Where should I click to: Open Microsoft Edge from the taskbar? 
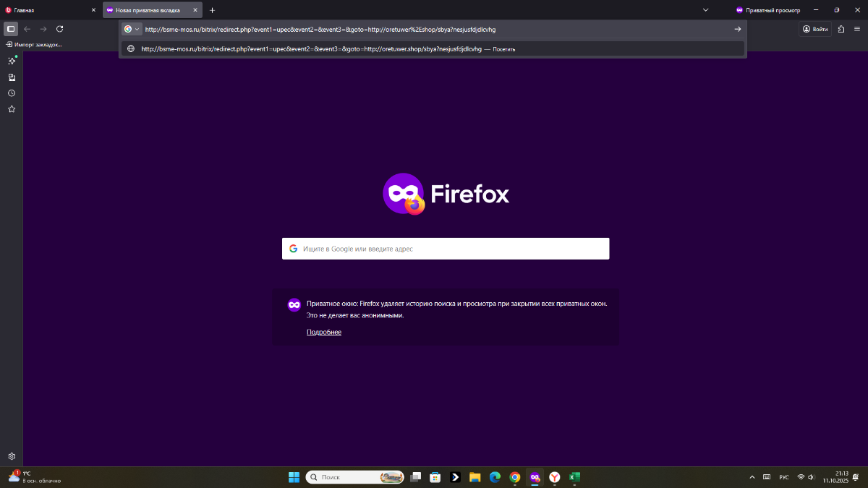[495, 477]
